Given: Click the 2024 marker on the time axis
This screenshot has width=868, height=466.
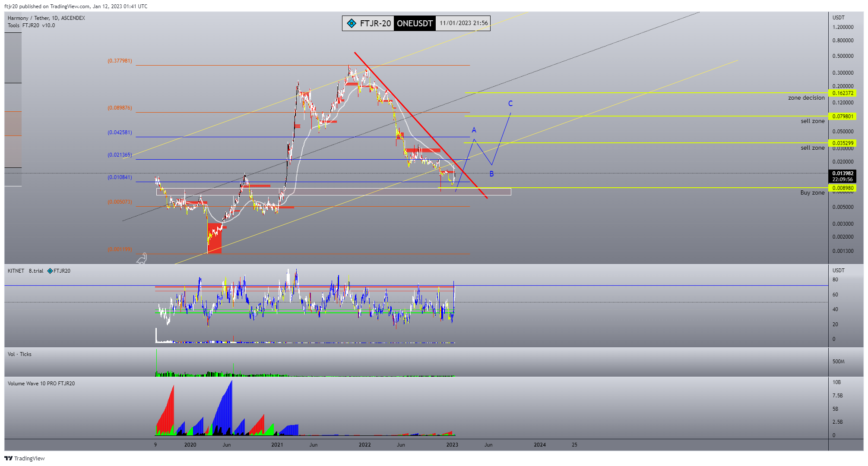Looking at the screenshot, I should click(x=540, y=445).
